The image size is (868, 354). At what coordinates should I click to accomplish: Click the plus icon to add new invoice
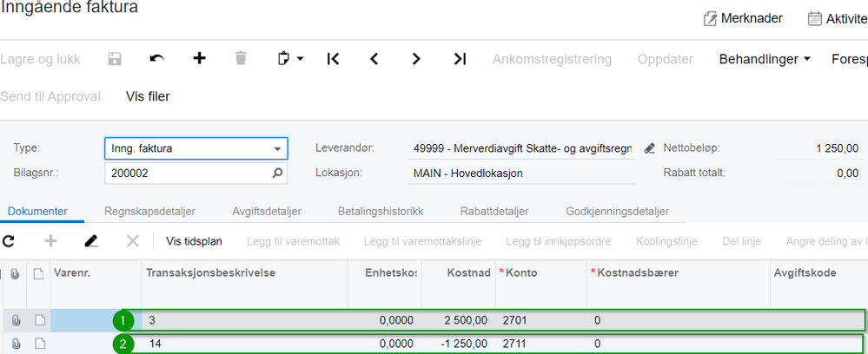(199, 59)
